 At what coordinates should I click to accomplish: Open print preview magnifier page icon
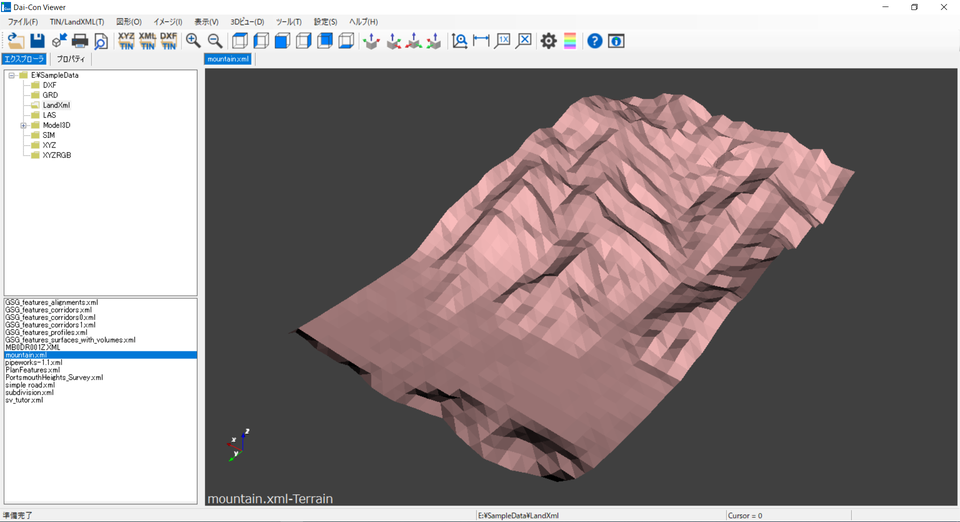click(x=101, y=41)
